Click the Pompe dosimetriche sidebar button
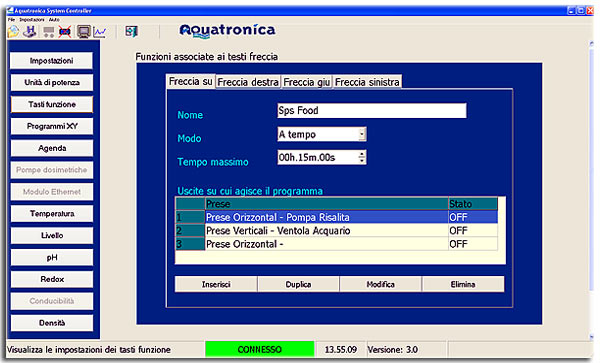The height and width of the screenshot is (363, 600). click(51, 170)
